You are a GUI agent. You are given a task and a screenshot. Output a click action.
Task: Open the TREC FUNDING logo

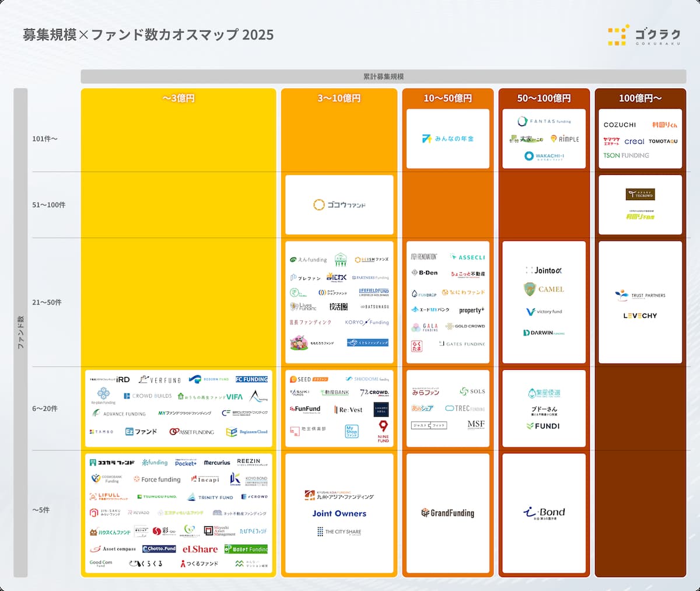(465, 409)
